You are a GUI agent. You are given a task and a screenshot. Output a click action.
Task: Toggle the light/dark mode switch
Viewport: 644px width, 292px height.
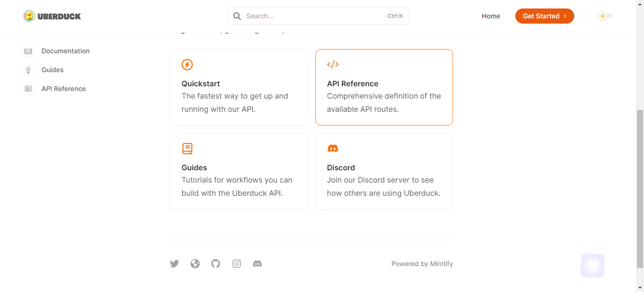pyautogui.click(x=605, y=16)
